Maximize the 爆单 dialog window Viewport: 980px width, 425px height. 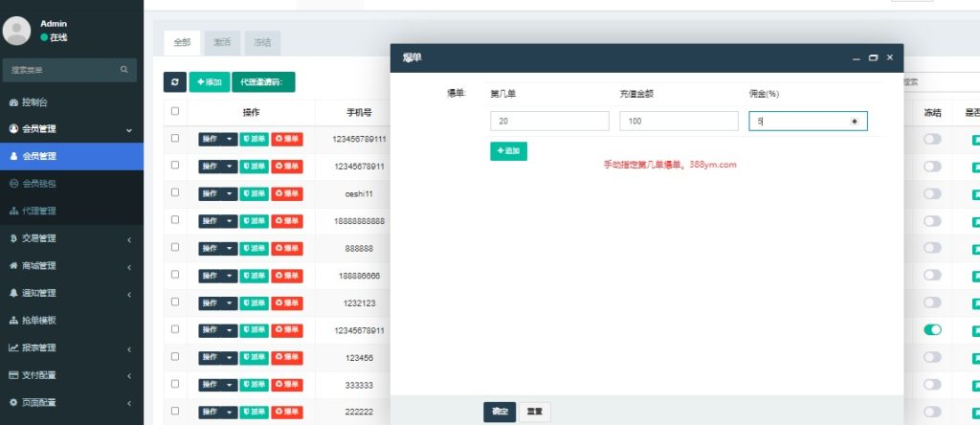coord(873,58)
